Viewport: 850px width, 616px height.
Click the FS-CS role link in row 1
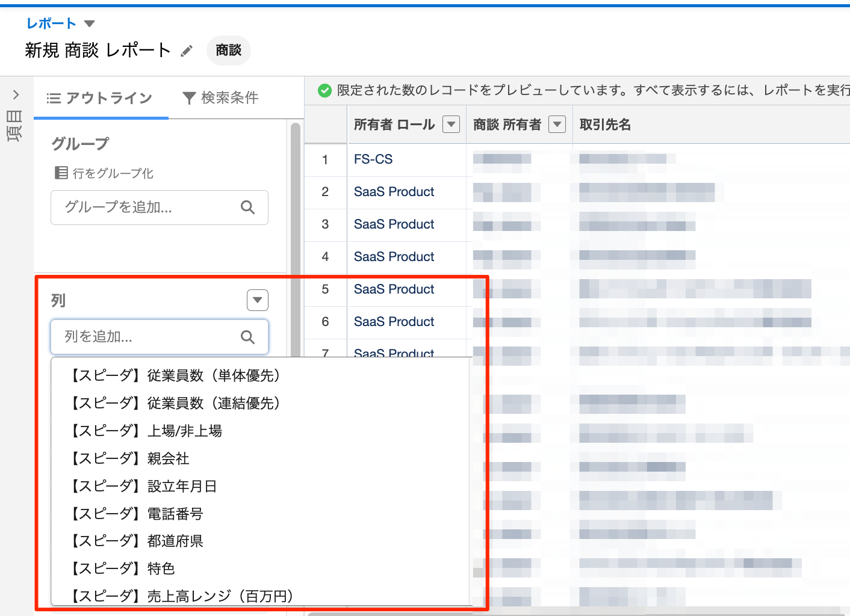tap(373, 159)
